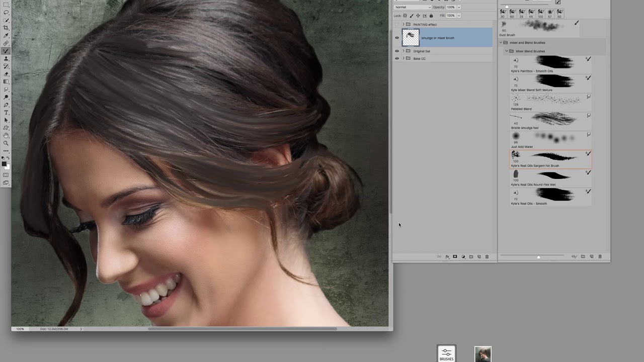Show the PAINTING effect group
The width and height of the screenshot is (644, 362).
(397, 24)
